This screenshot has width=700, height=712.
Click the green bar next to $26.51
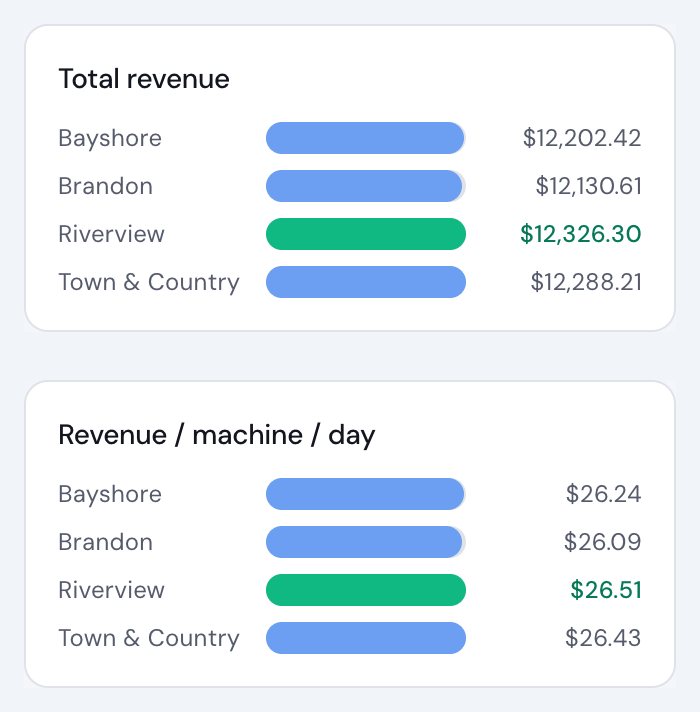coord(366,590)
